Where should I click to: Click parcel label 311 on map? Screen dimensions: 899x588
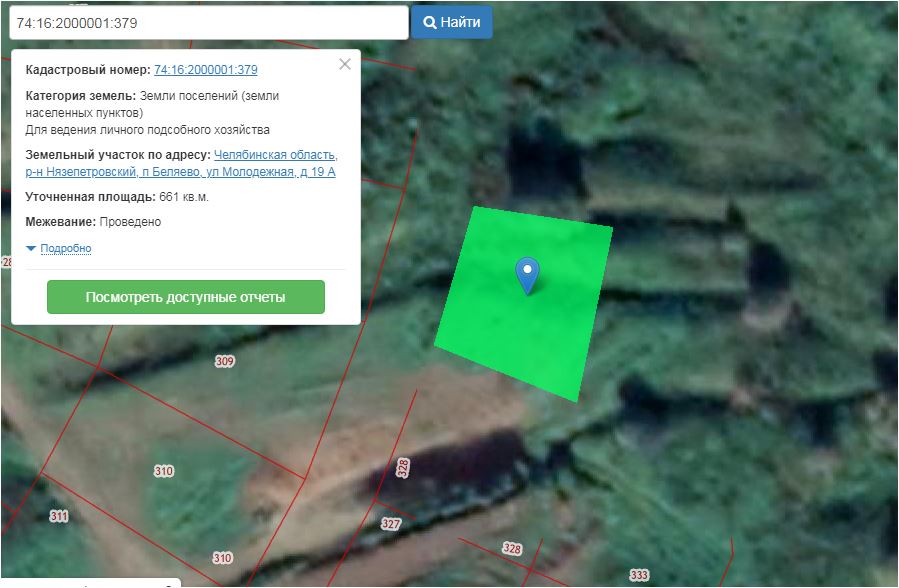58,516
